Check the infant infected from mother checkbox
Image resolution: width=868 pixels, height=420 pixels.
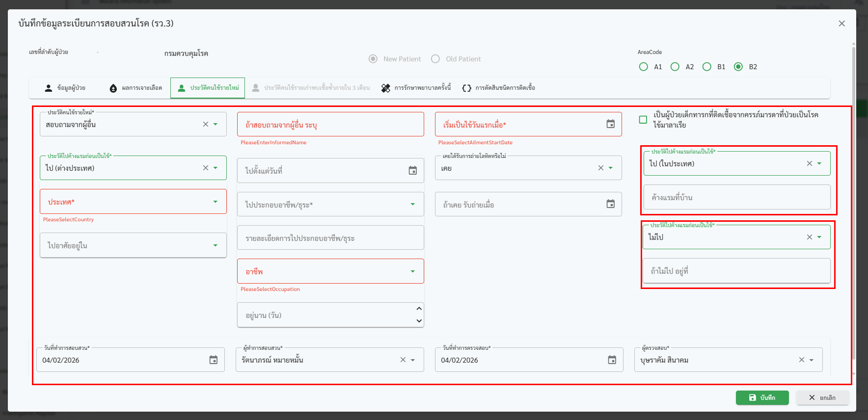pyautogui.click(x=643, y=120)
